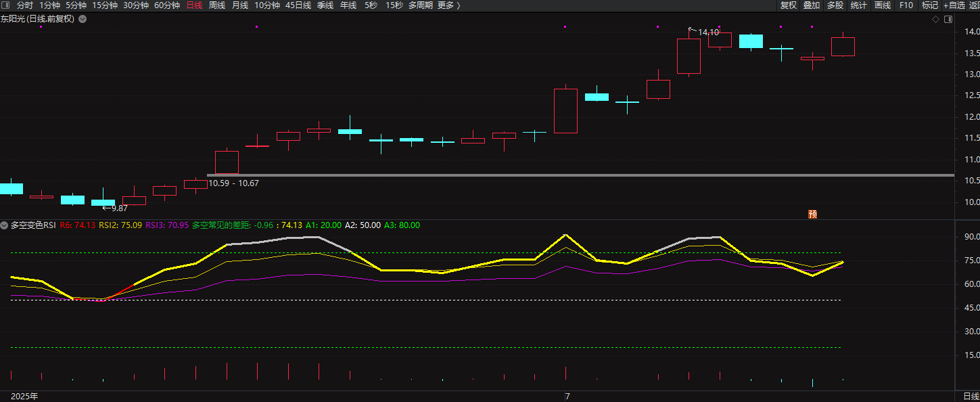
Task: Click the 复权 button
Action: click(x=789, y=5)
